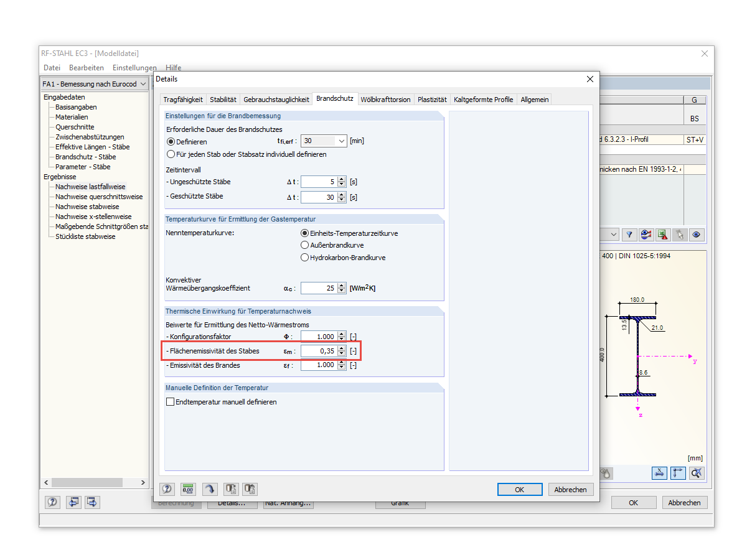Select 'Für jeden Stab oder Stabsatz individuell definieren'
The image size is (747, 560).
(171, 154)
